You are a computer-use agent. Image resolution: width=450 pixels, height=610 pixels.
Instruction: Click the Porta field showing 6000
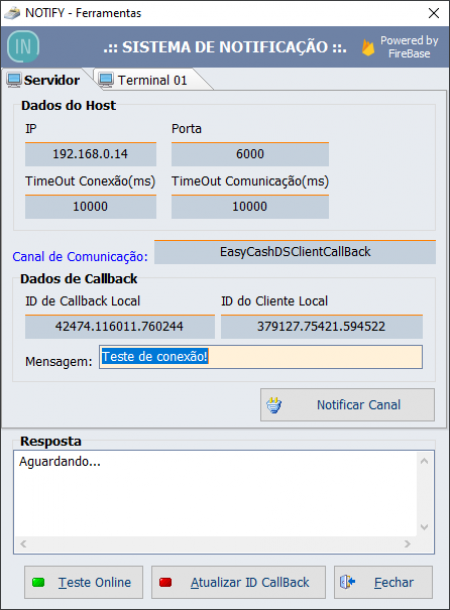pyautogui.click(x=250, y=154)
